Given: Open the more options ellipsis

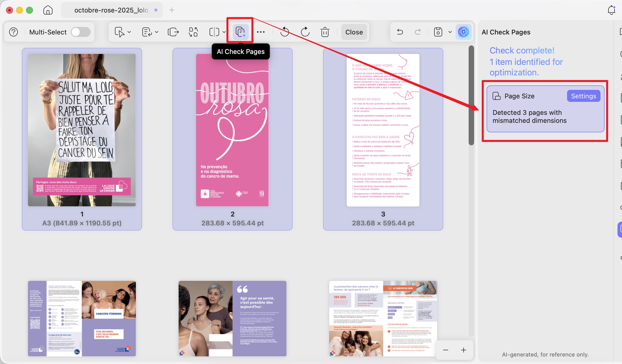Looking at the screenshot, I should [261, 32].
